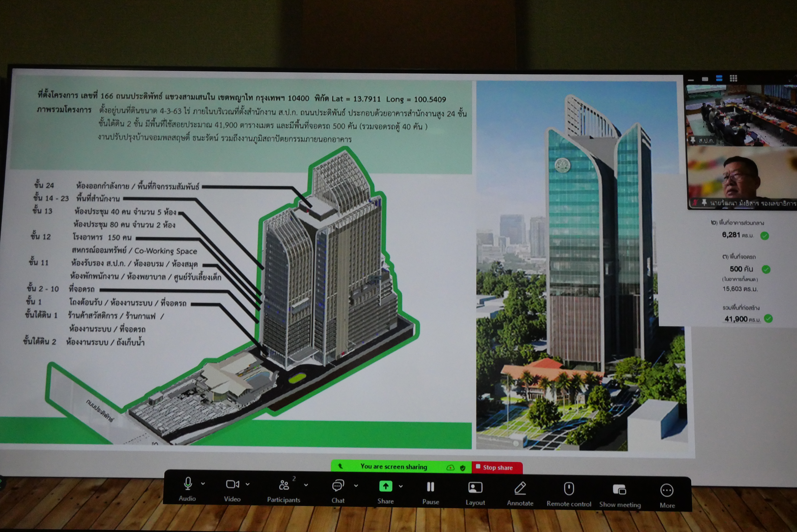Expand the Share options caret
The image size is (797, 532).
click(401, 487)
